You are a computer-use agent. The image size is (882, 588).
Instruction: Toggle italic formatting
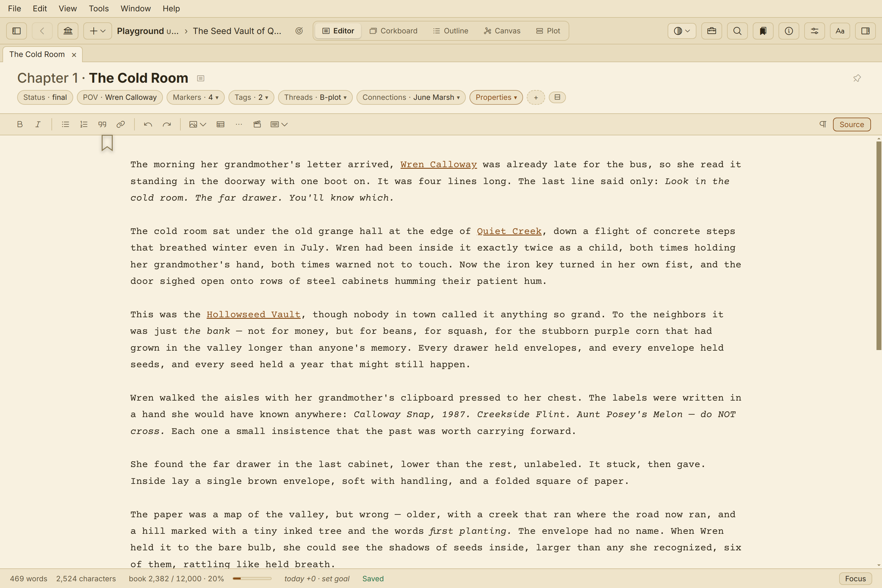[x=38, y=124]
